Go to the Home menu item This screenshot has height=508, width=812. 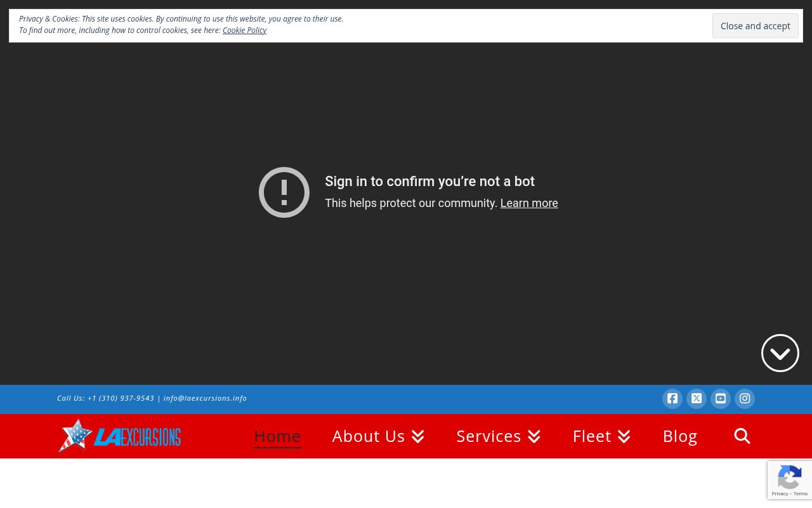click(277, 436)
